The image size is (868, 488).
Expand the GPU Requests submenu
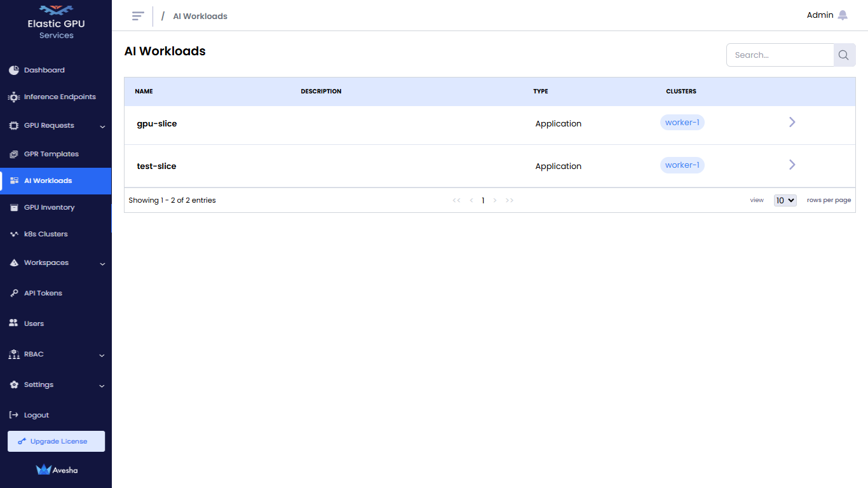[x=102, y=126]
